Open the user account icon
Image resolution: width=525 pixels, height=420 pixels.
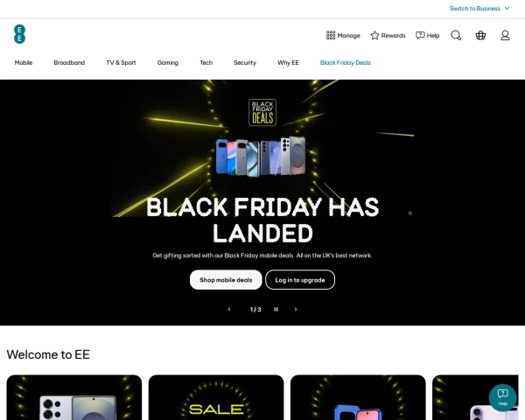[505, 36]
